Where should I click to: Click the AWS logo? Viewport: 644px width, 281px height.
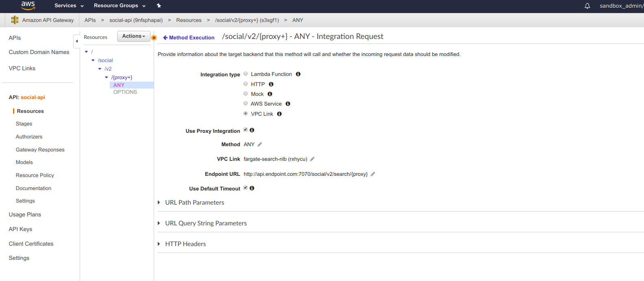pos(28,5)
